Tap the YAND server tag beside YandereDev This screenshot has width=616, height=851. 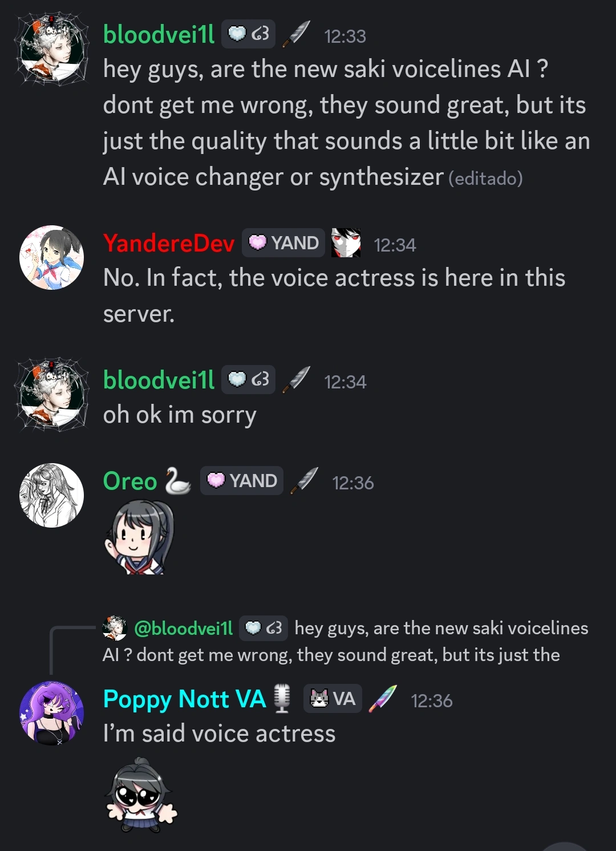[x=283, y=243]
